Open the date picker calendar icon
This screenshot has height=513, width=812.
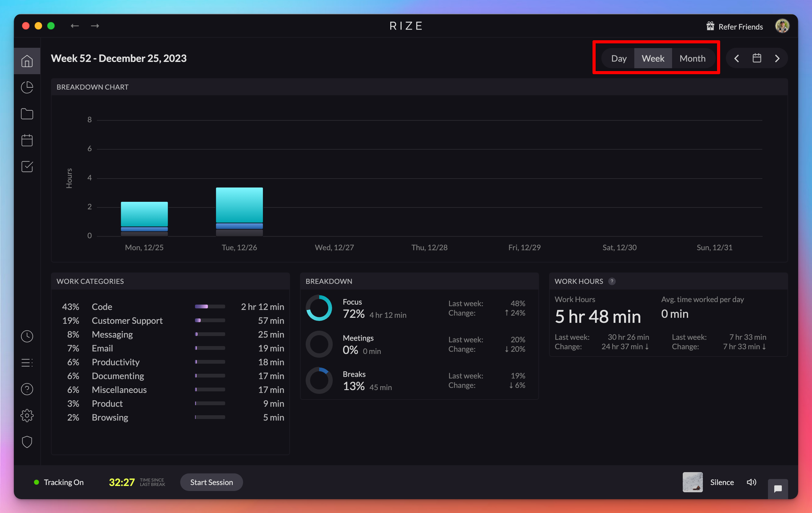point(757,58)
